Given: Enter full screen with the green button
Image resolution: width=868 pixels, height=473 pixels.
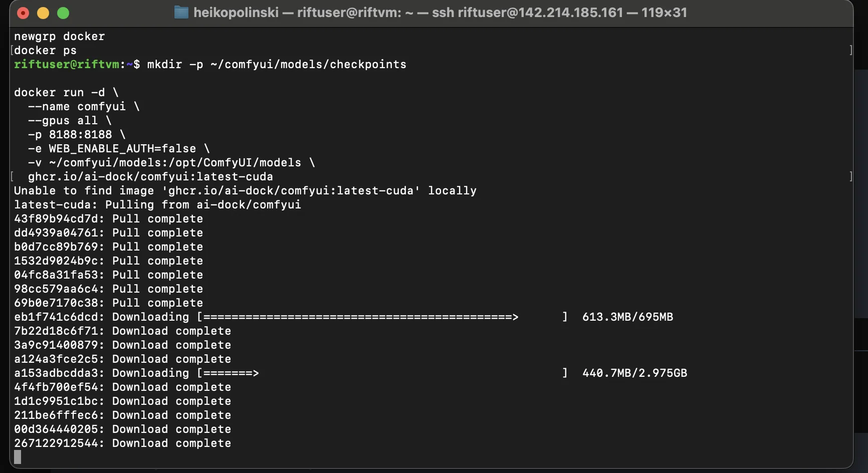Looking at the screenshot, I should pyautogui.click(x=63, y=13).
